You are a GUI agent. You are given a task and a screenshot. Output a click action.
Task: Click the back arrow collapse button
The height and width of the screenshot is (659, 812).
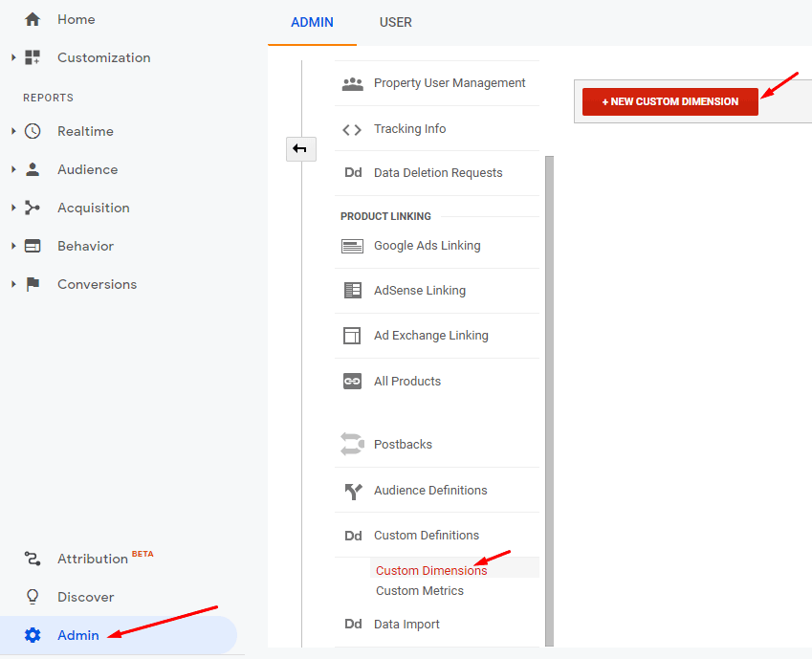click(x=301, y=149)
